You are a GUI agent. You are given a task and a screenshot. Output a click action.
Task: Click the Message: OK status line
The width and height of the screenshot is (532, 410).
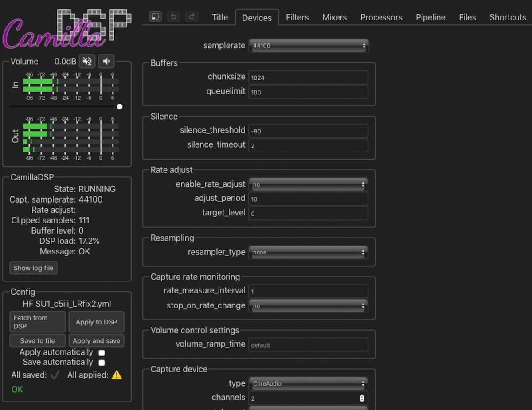[x=65, y=251]
